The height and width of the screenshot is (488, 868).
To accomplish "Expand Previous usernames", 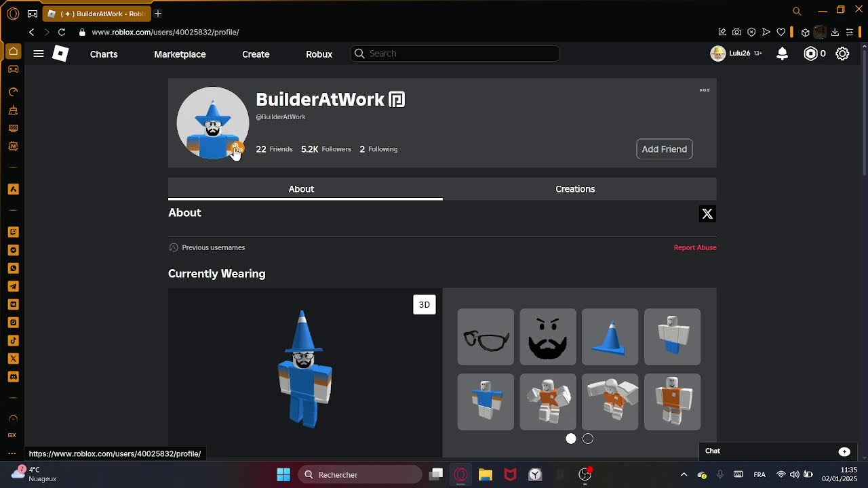I will 207,247.
